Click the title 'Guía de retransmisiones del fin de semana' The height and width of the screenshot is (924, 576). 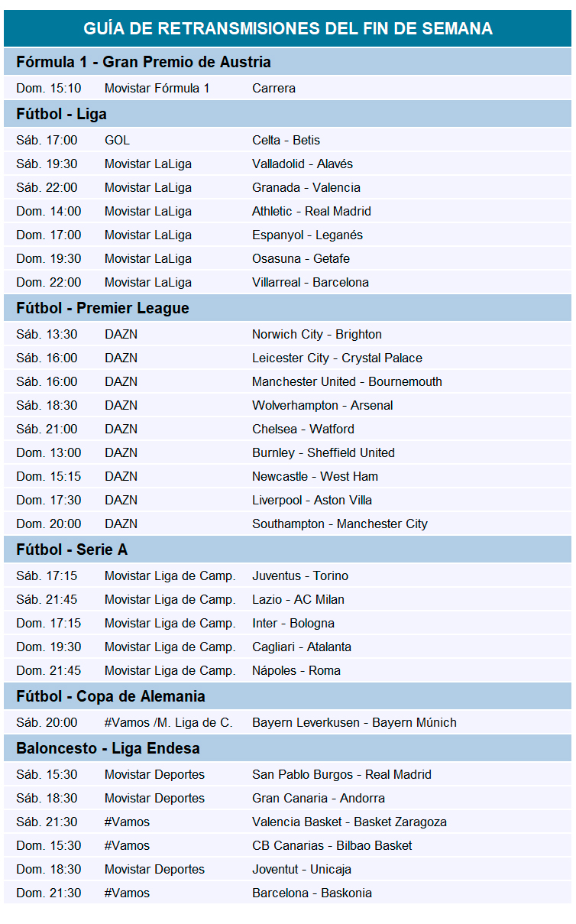pos(287,29)
